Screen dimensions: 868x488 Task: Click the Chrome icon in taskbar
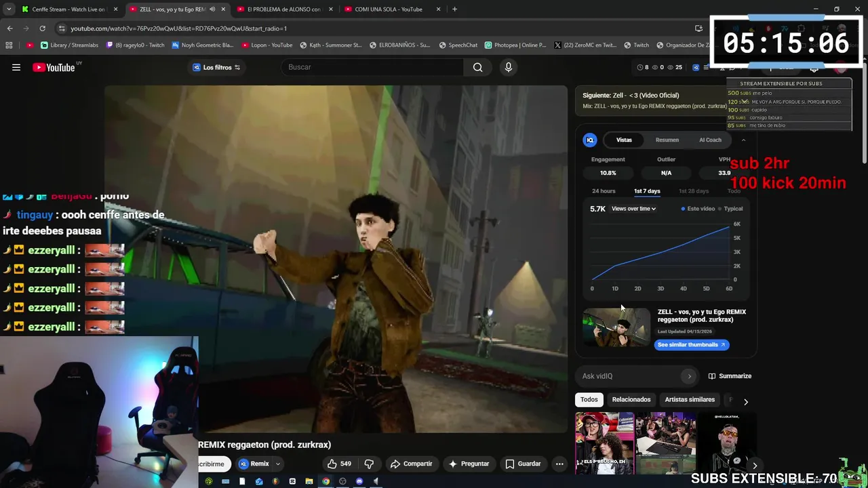tap(325, 481)
